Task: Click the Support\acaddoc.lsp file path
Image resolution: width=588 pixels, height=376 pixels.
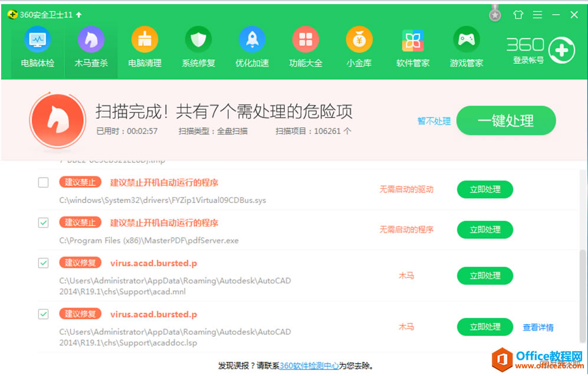Action: 175,338
